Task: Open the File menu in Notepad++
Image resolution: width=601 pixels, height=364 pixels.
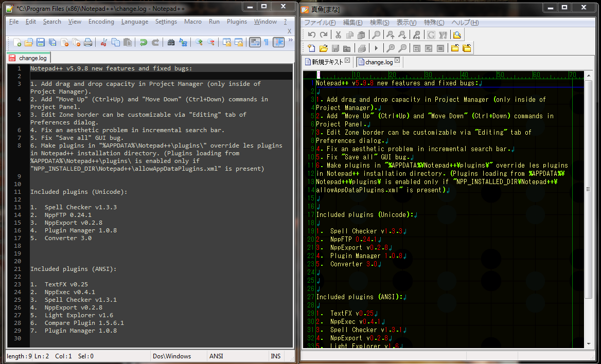Action: pyautogui.click(x=14, y=22)
